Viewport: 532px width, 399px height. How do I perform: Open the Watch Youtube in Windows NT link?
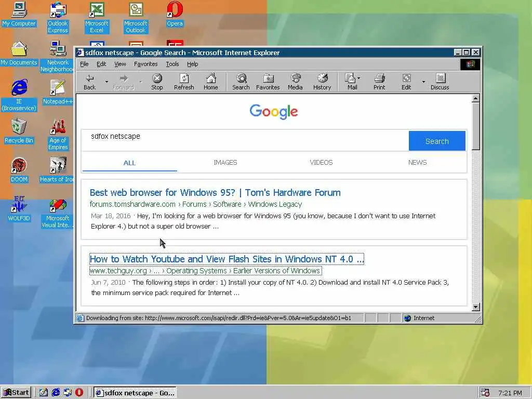point(227,259)
